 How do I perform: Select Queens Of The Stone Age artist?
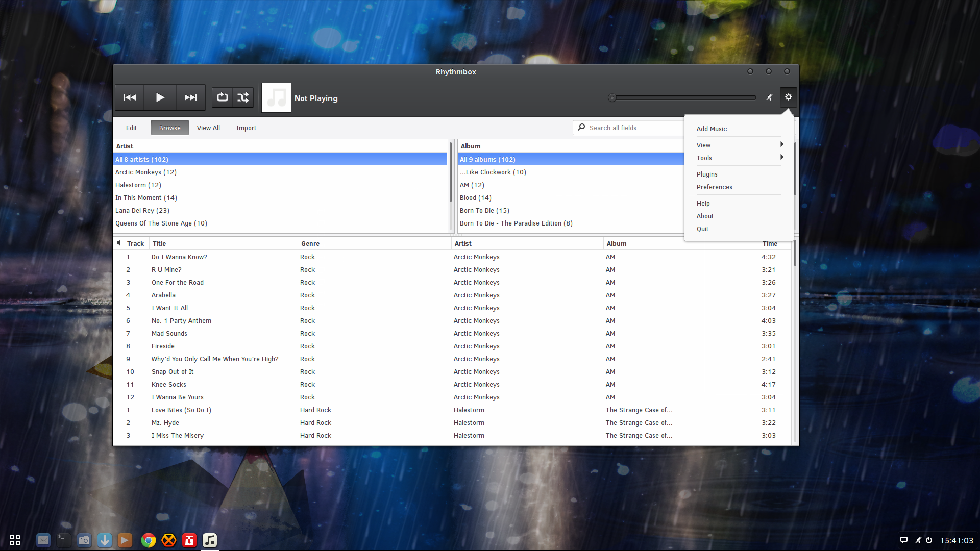coord(280,223)
